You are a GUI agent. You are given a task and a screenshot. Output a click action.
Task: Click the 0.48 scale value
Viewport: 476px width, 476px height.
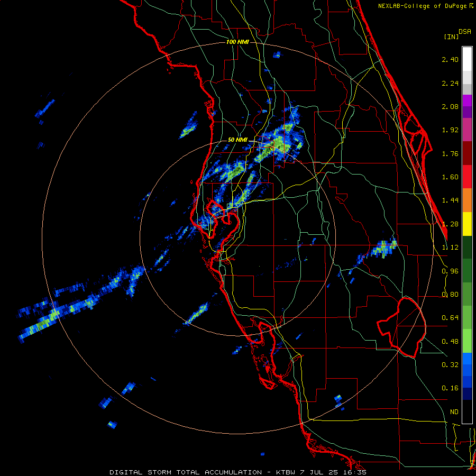[x=450, y=342]
